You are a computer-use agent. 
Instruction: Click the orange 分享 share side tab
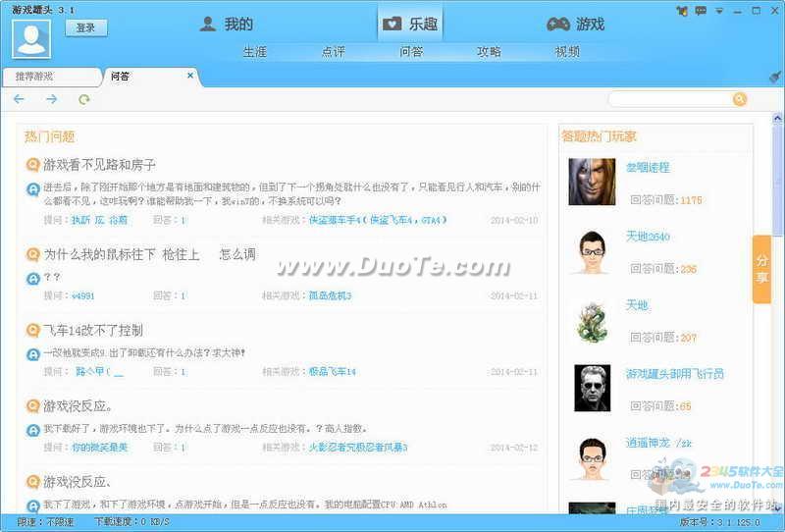tap(761, 269)
